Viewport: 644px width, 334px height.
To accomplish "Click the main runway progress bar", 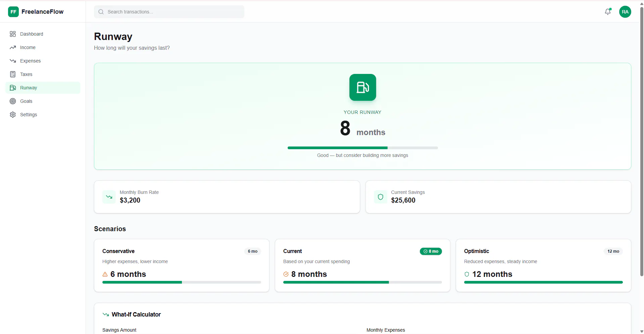I will 362,148.
